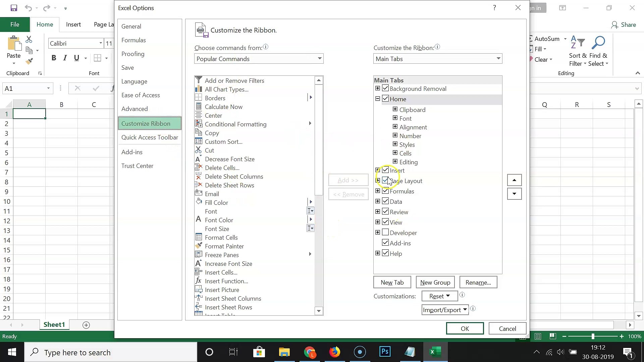This screenshot has width=644, height=362.
Task: Confirm with the OK button
Action: click(x=465, y=329)
